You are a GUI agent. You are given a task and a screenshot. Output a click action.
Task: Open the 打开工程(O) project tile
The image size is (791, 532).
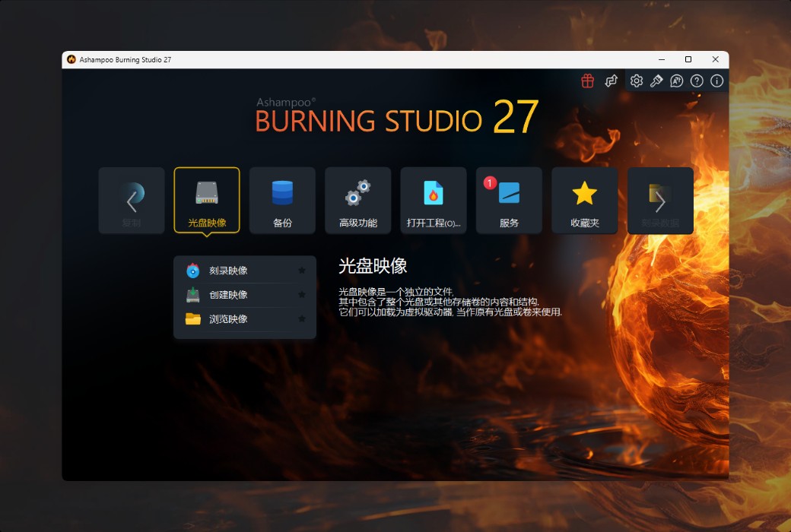433,200
